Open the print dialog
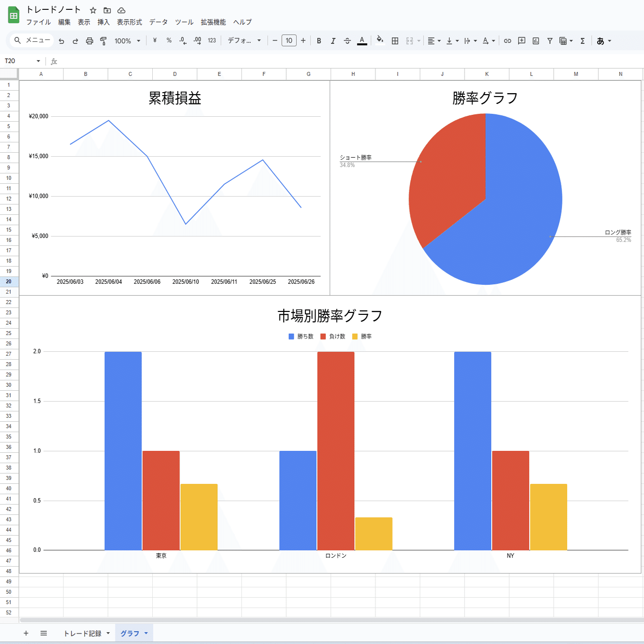The image size is (644, 644). point(89,41)
